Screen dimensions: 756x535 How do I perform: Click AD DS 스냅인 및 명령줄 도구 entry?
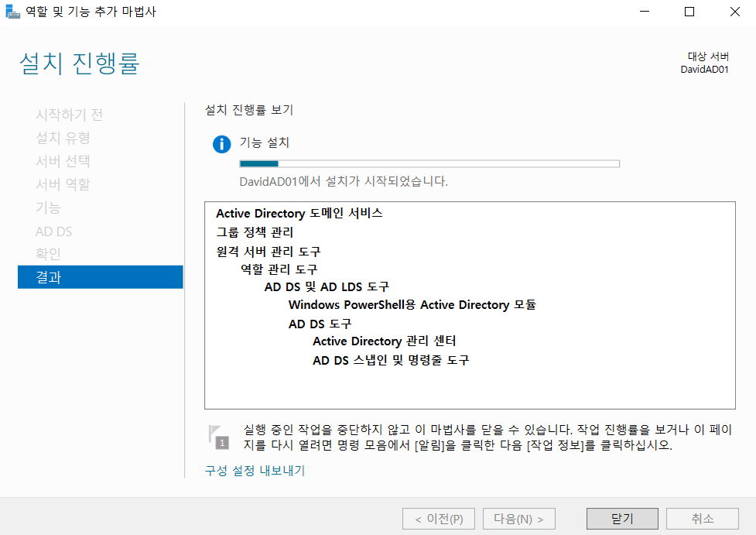391,360
